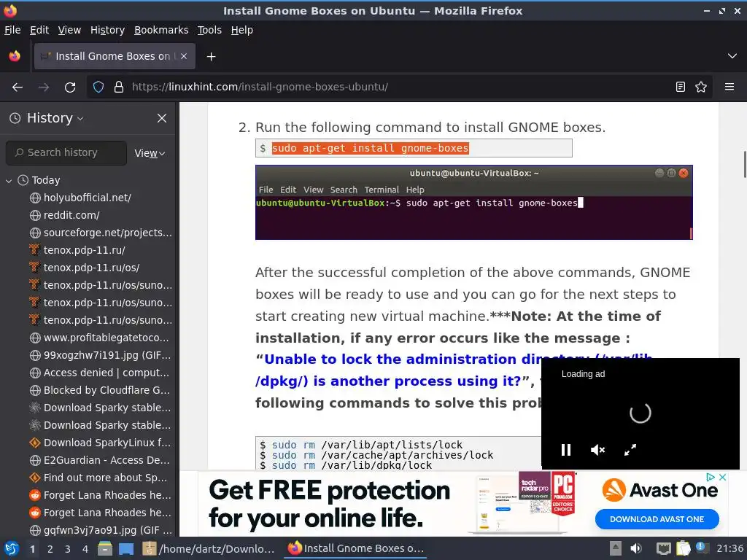Go back to the previous page

tap(18, 87)
